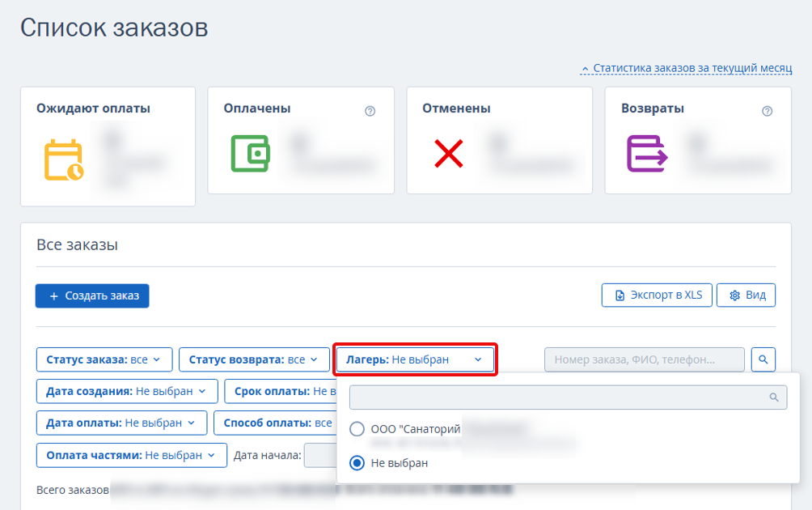This screenshot has height=510, width=812.
Task: Click the Все заказы section heading
Action: tap(77, 244)
